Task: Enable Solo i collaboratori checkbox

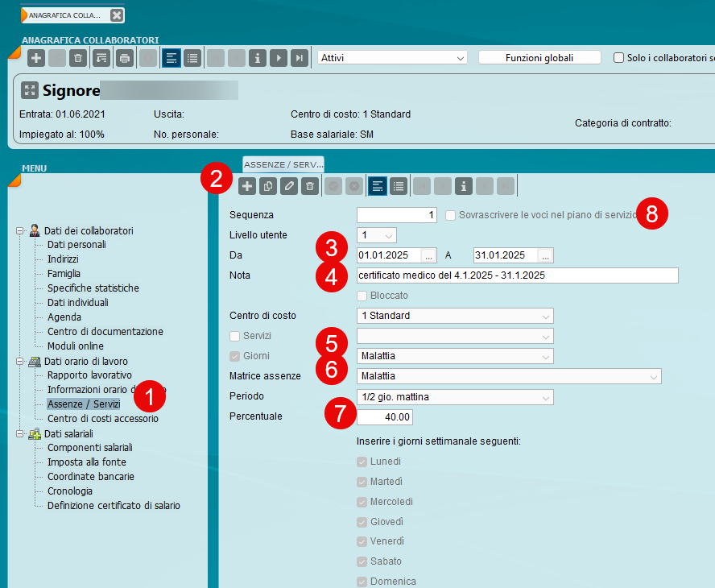Action: click(x=618, y=58)
